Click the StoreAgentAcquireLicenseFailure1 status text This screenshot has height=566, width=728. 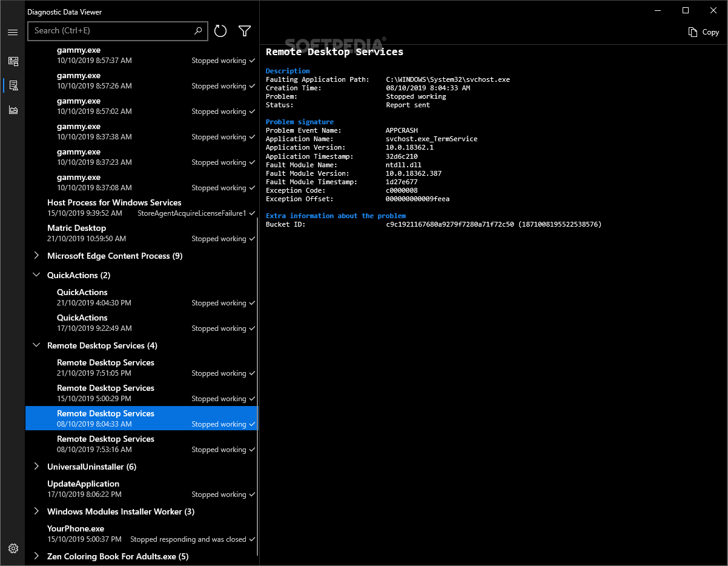coord(192,213)
